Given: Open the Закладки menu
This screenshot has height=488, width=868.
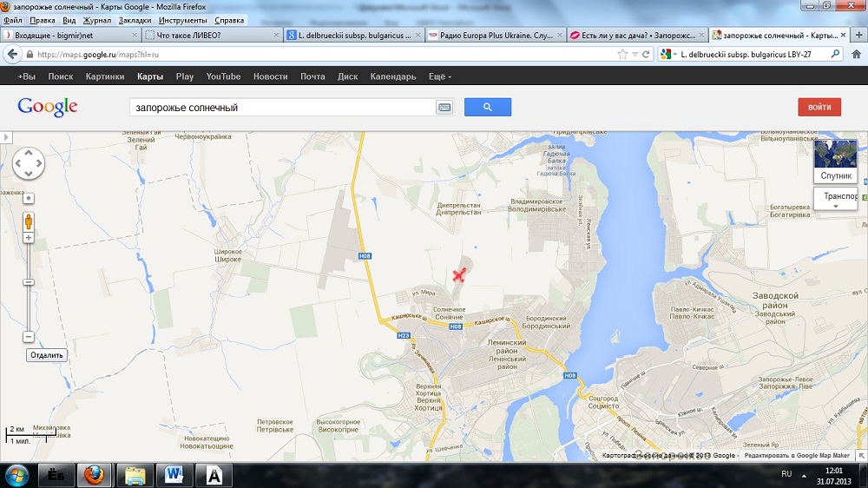Looking at the screenshot, I should click(135, 20).
